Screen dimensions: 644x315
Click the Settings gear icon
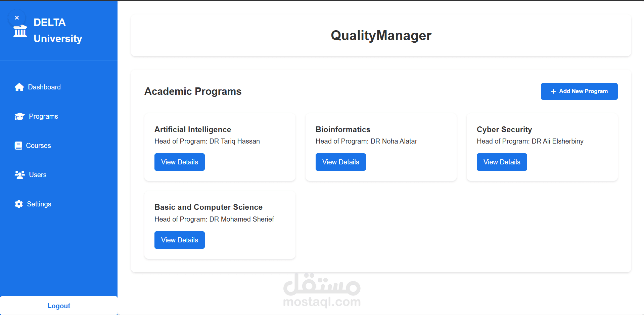19,204
